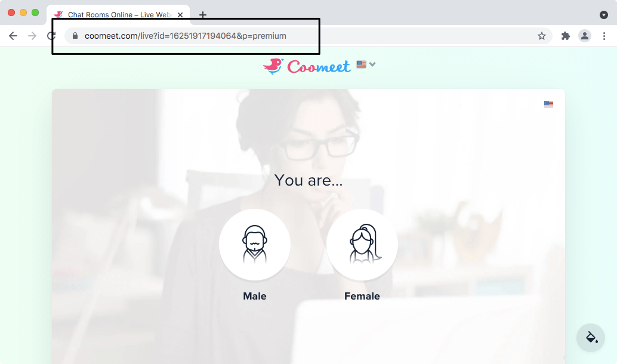Viewport: 617px width, 364px height.
Task: Choose the Female text label
Action: click(x=362, y=296)
